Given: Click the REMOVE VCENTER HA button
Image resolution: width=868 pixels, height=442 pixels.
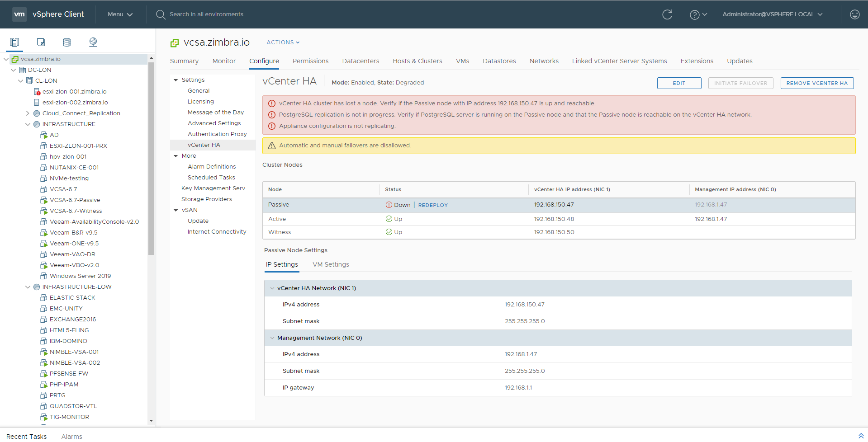Looking at the screenshot, I should [817, 83].
